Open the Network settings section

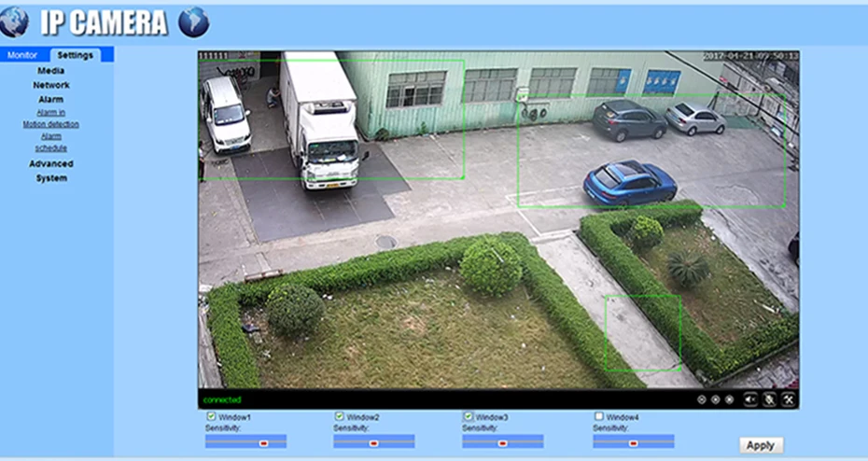point(51,85)
